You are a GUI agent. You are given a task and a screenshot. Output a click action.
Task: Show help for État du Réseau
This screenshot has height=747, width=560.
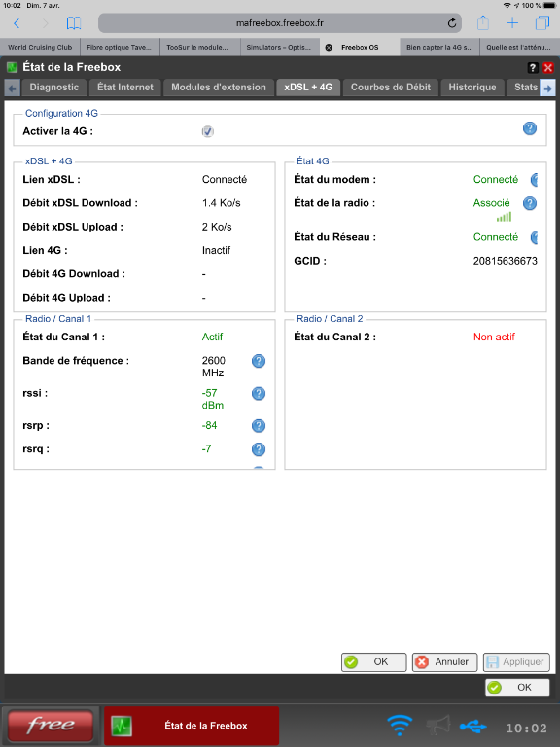[x=534, y=237]
